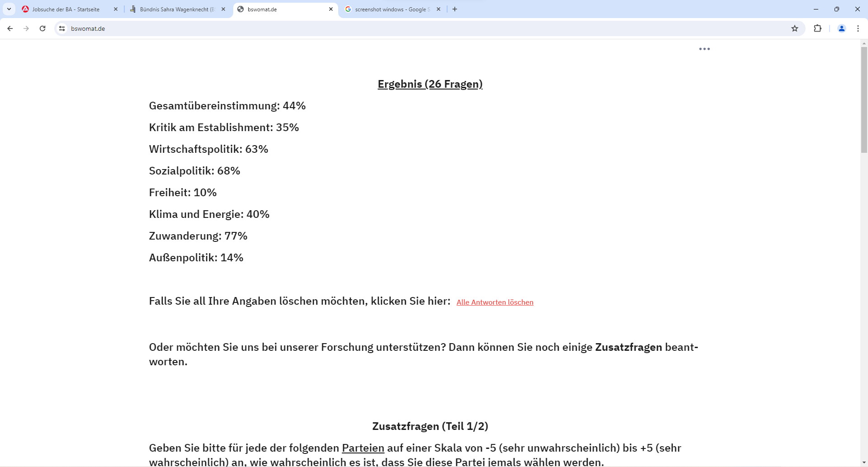Click the page scrollbar thumb
Viewport: 868px width, 467px height.
(x=864, y=100)
